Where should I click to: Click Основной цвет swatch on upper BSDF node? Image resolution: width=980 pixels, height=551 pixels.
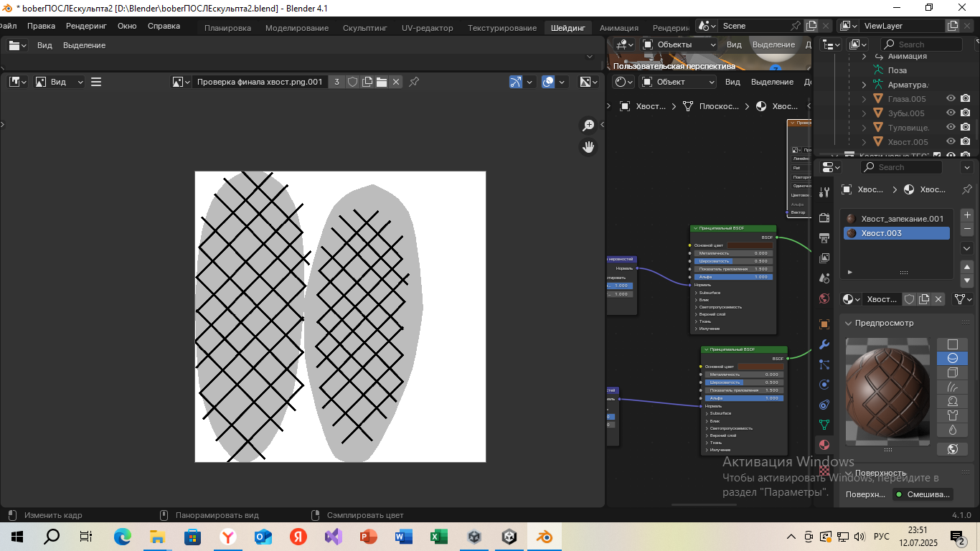coord(750,245)
